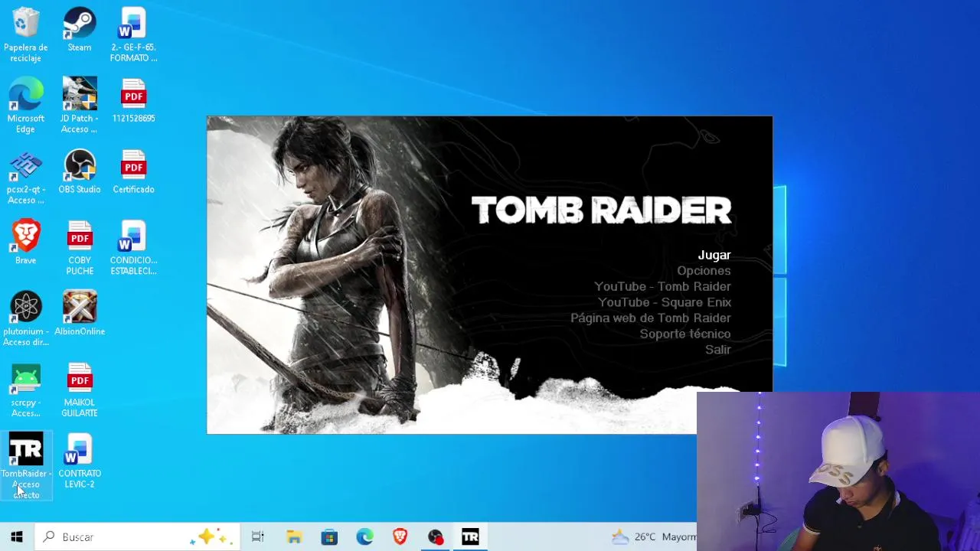Screen dimensions: 980x551
Task: Open the COBY PUCHE PDF file
Action: 80,248
